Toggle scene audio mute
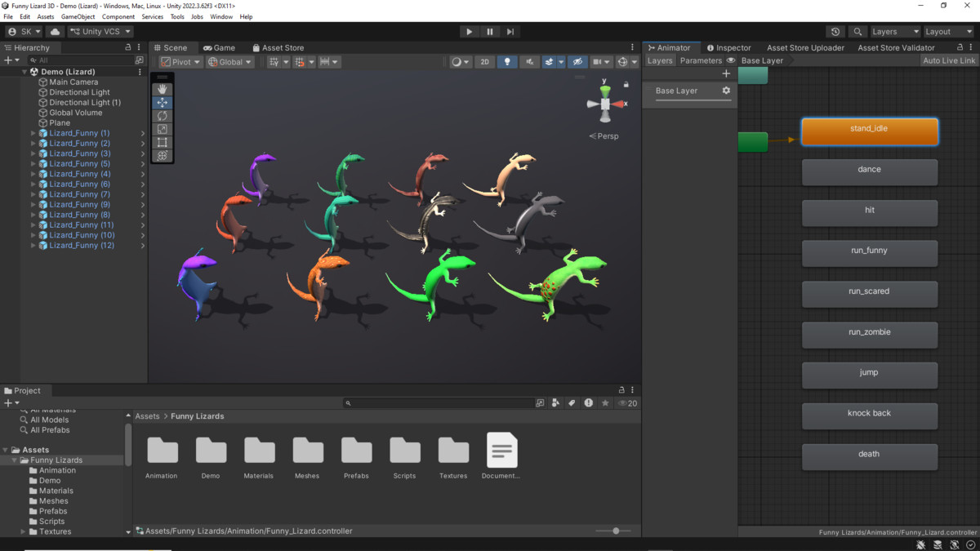 pos(529,62)
